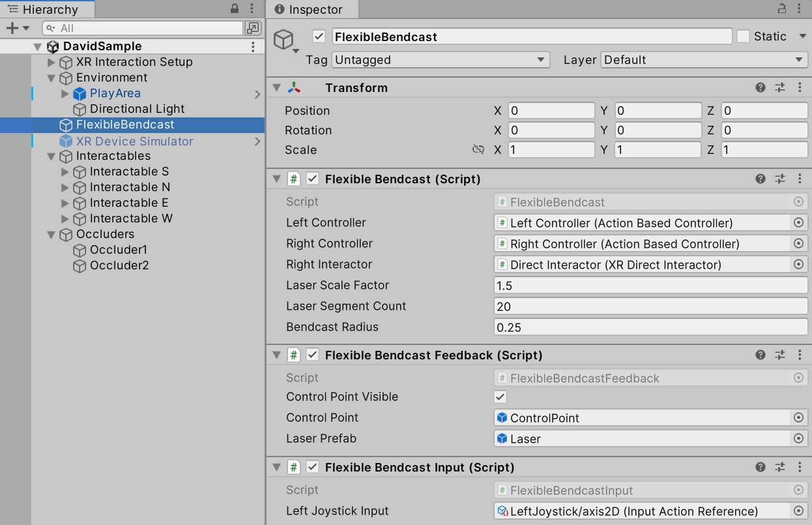Screen dimensions: 812x525
Task: Click the Transform presets slider icon
Action: pyautogui.click(x=780, y=88)
